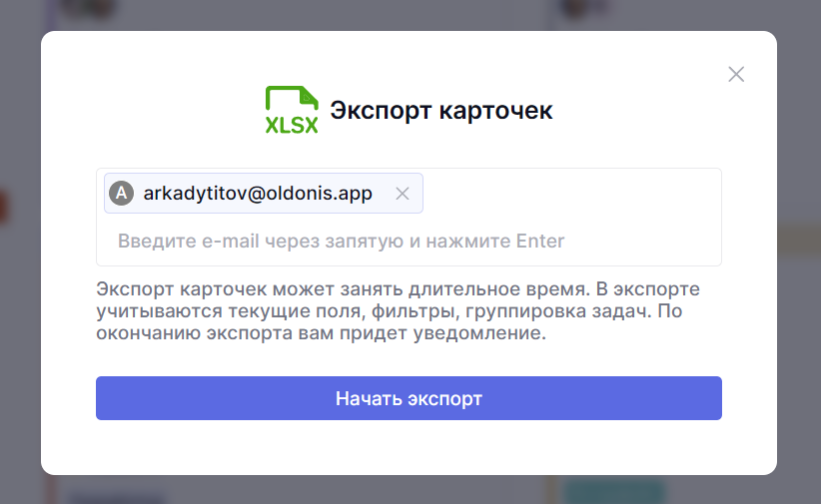This screenshot has height=504, width=821.
Task: Remove arkadytitov@oldonis.app from recipients
Action: [403, 194]
